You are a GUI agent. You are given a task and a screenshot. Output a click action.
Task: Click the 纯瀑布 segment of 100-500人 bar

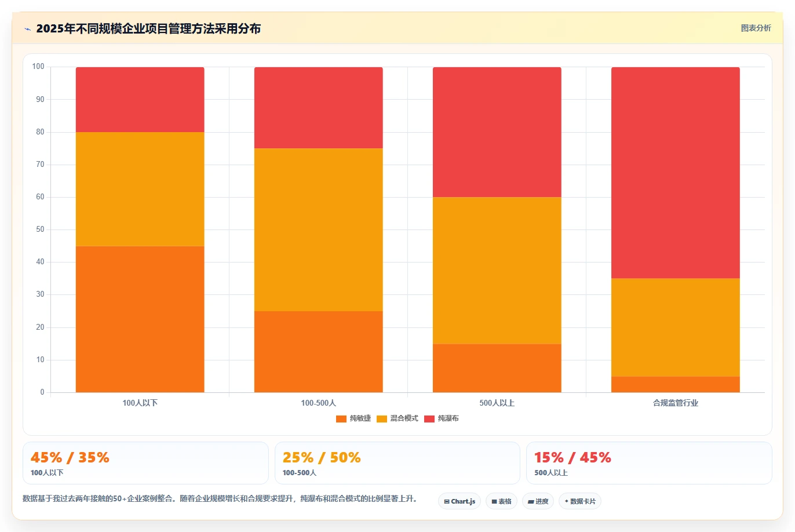pos(319,108)
